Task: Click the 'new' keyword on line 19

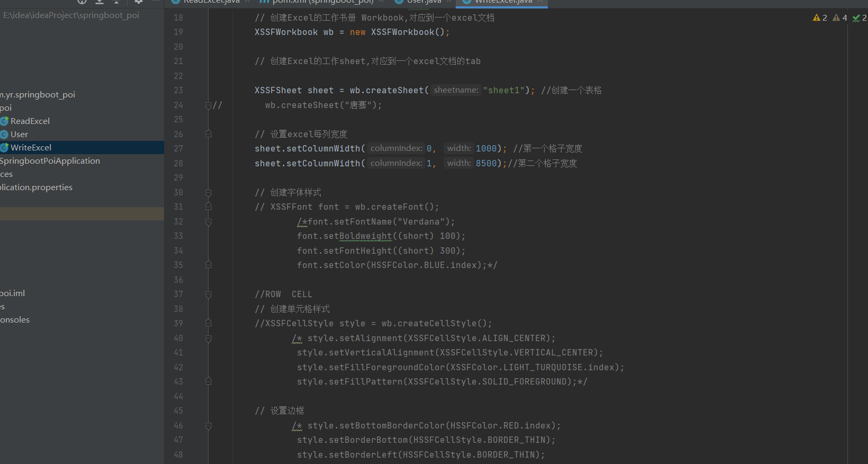Action: pyautogui.click(x=358, y=32)
